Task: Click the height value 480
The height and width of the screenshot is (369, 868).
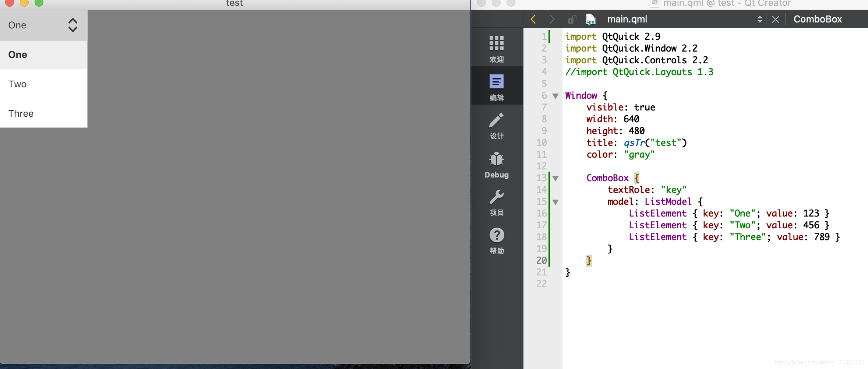Action: (637, 131)
